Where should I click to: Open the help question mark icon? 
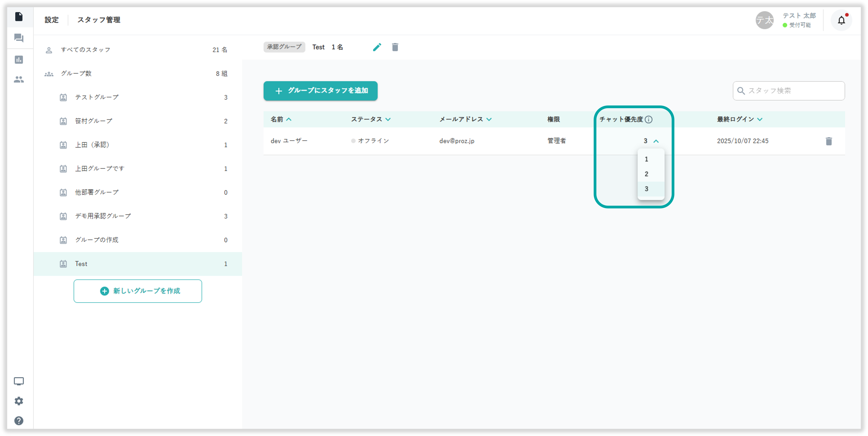click(x=19, y=420)
